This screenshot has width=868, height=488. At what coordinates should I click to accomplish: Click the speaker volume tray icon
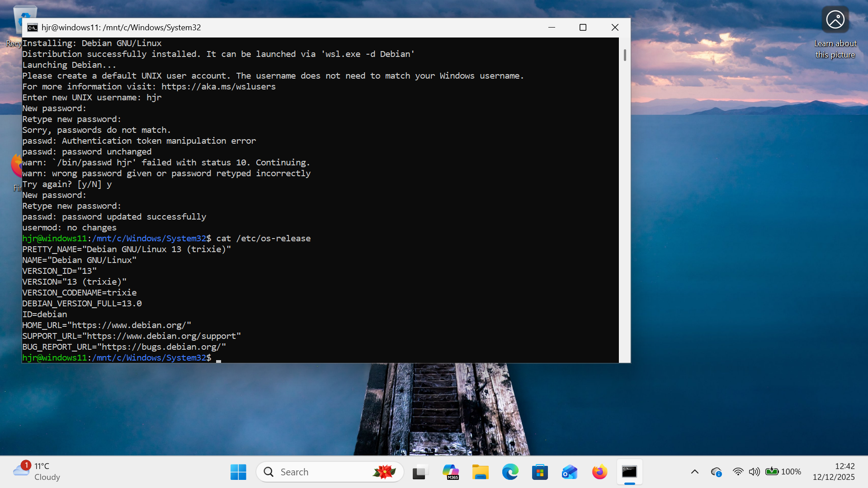point(754,472)
